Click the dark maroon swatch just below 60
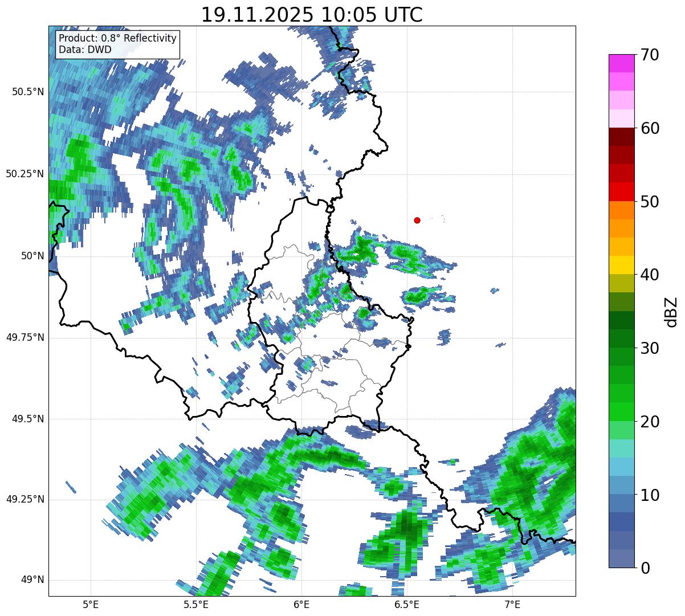This screenshot has height=616, width=685. [622, 137]
